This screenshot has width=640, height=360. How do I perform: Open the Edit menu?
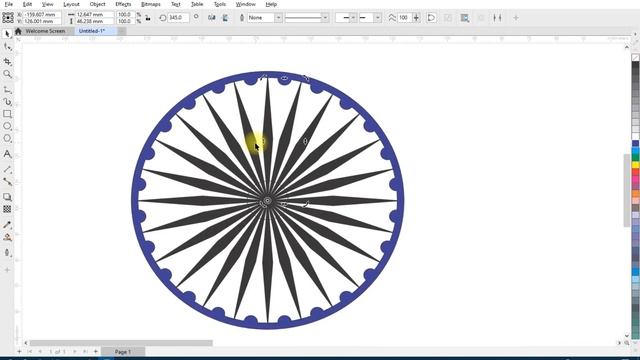pos(27,4)
